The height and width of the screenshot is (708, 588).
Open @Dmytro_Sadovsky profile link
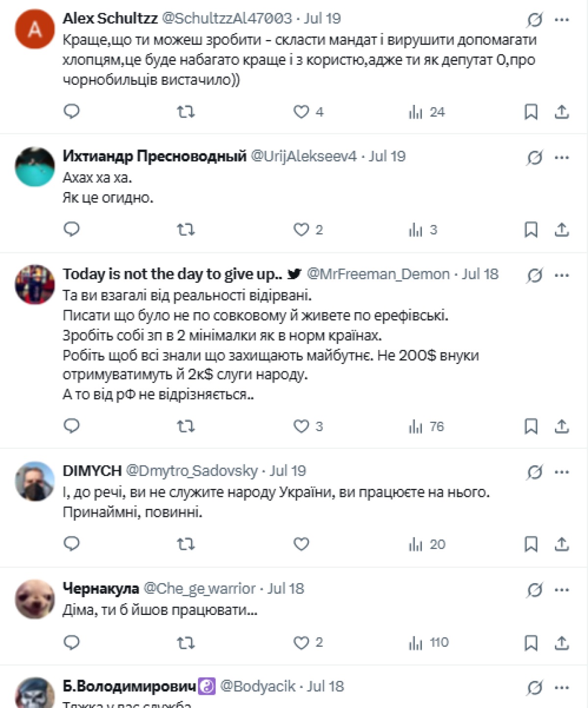[x=192, y=471]
